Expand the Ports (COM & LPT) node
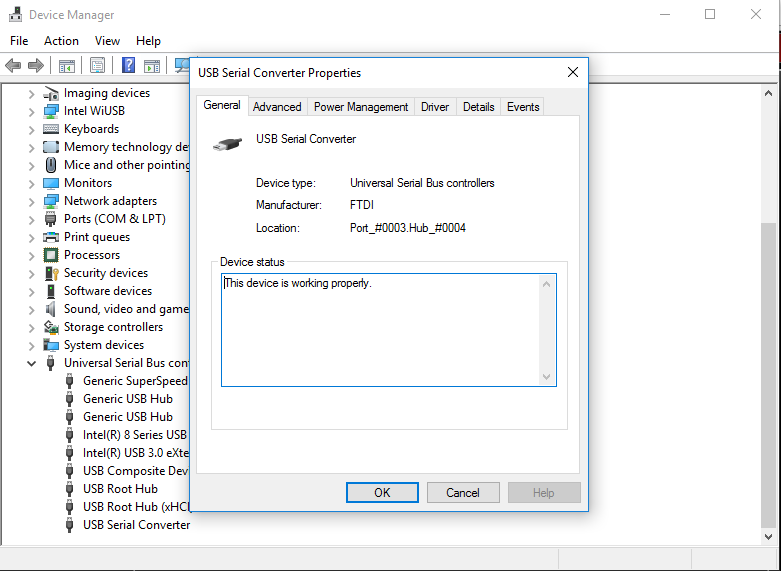Viewport: 781px width, 571px height. tap(31, 219)
